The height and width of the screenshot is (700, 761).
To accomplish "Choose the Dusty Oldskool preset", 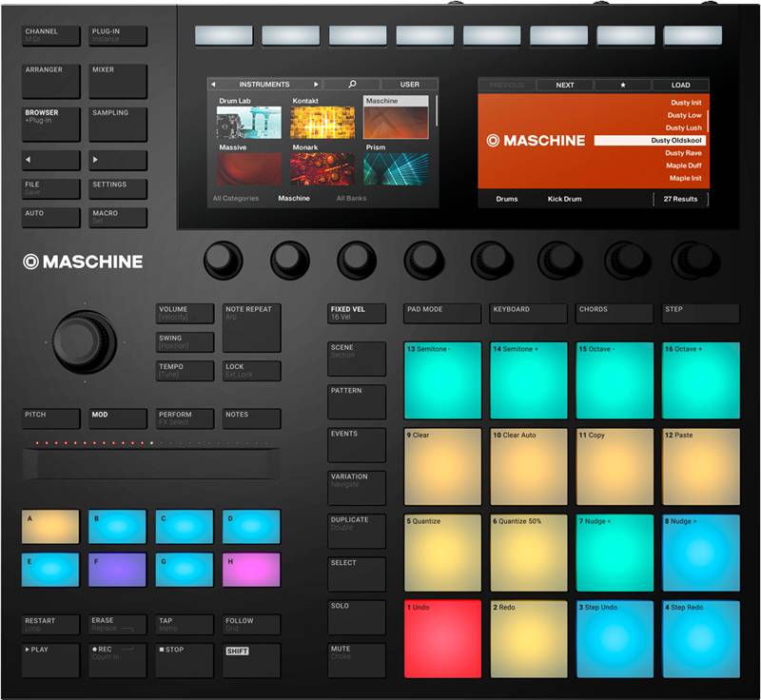I will pos(651,140).
